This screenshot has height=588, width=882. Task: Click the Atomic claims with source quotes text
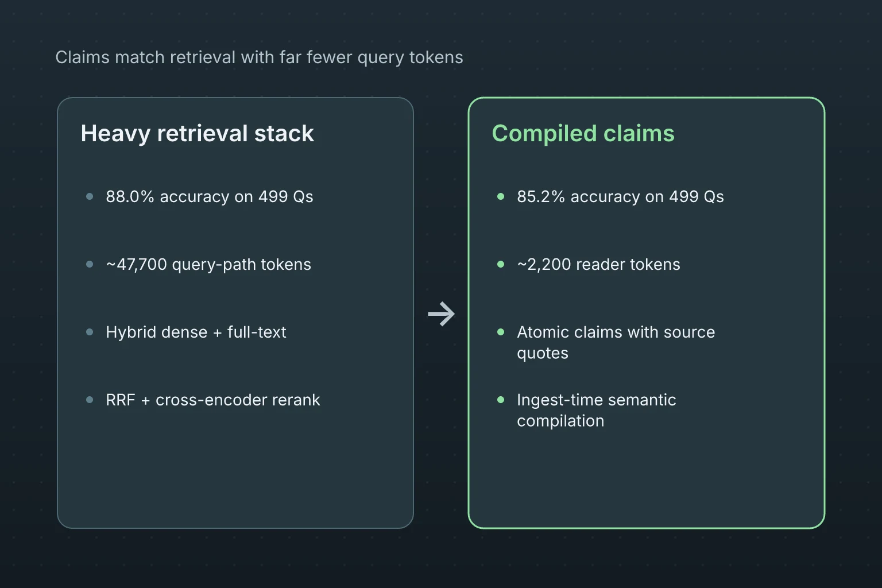click(616, 342)
